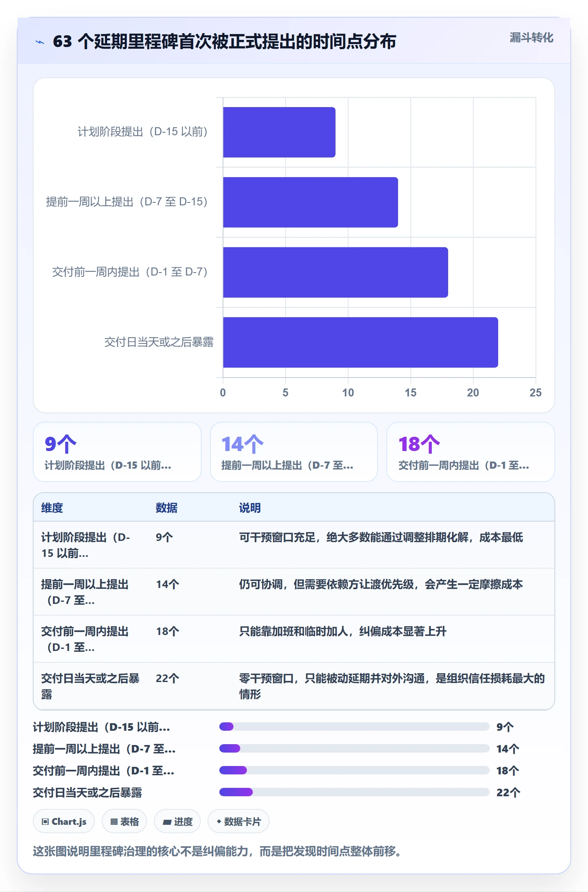Click the 14个 data card
This screenshot has height=892, width=588.
click(x=294, y=452)
